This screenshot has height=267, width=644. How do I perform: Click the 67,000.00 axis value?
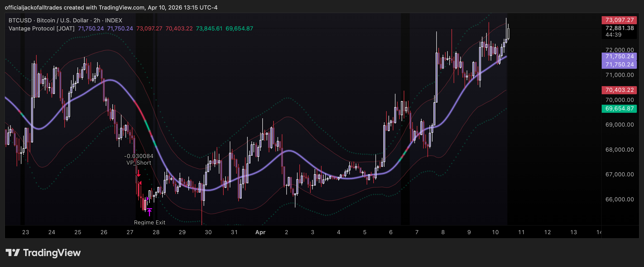pos(620,174)
